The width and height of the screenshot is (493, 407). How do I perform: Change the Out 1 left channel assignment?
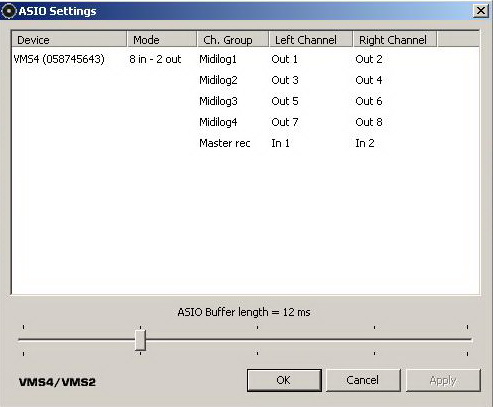[284, 59]
